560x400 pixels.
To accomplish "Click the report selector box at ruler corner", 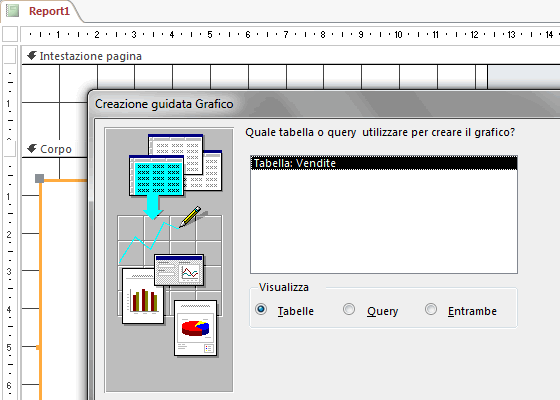I will coord(10,35).
